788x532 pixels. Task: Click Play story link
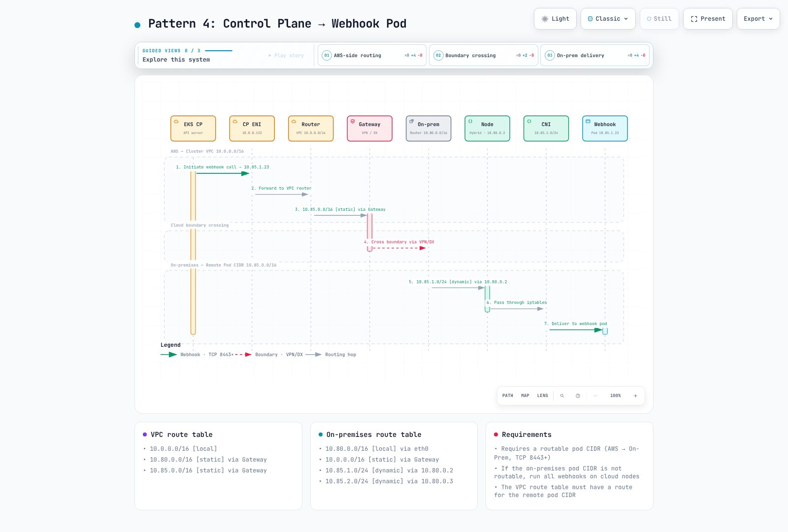pyautogui.click(x=286, y=56)
